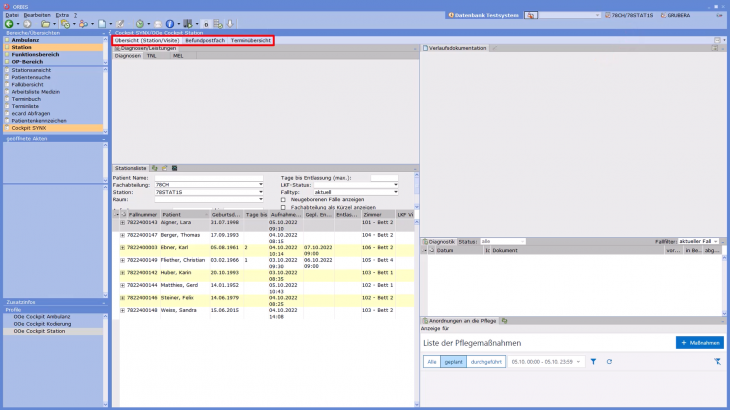Expand the row for Aigner, Lara
The height and width of the screenshot is (410, 730).
pyautogui.click(x=122, y=222)
